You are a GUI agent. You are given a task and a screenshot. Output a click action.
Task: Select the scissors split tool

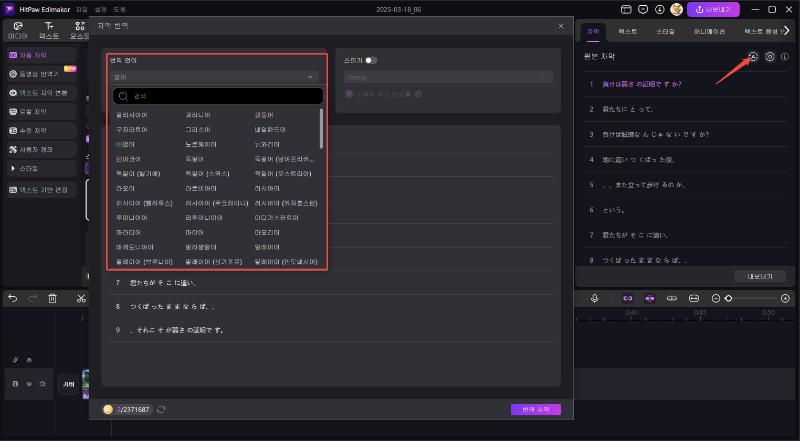pyautogui.click(x=80, y=298)
